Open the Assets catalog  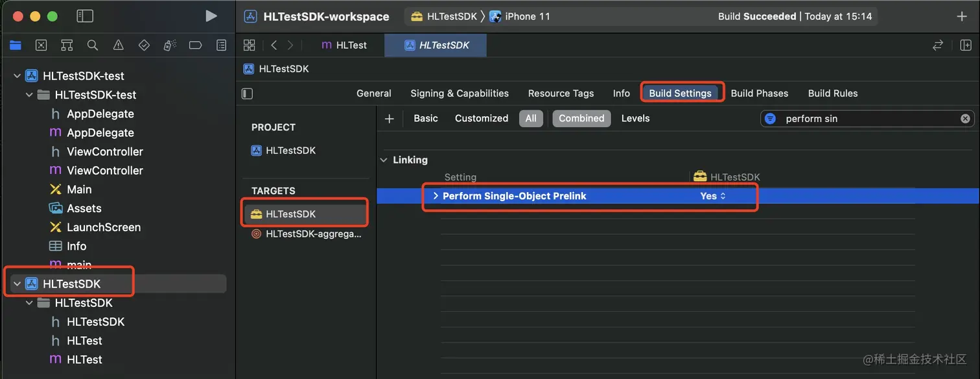[75, 208]
